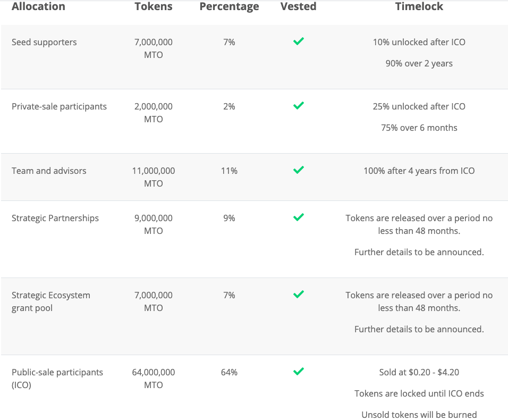Click the Seed supporters row label
The image size is (508, 420).
44,42
